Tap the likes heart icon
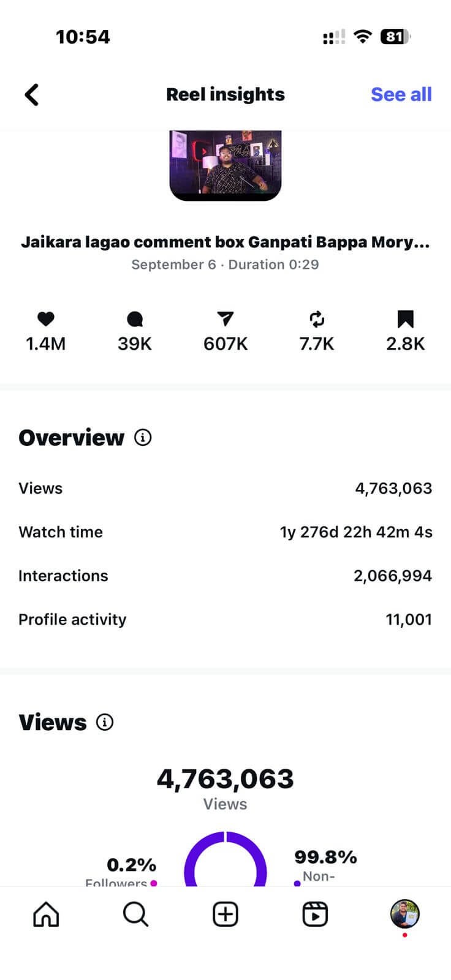The image size is (451, 980). click(x=46, y=318)
